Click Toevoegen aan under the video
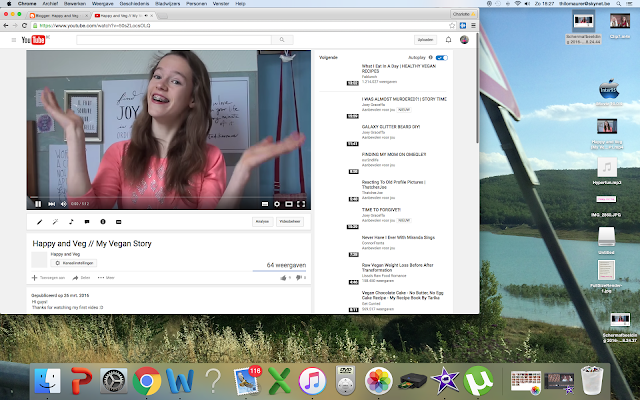This screenshot has width=640, height=400. (x=48, y=278)
